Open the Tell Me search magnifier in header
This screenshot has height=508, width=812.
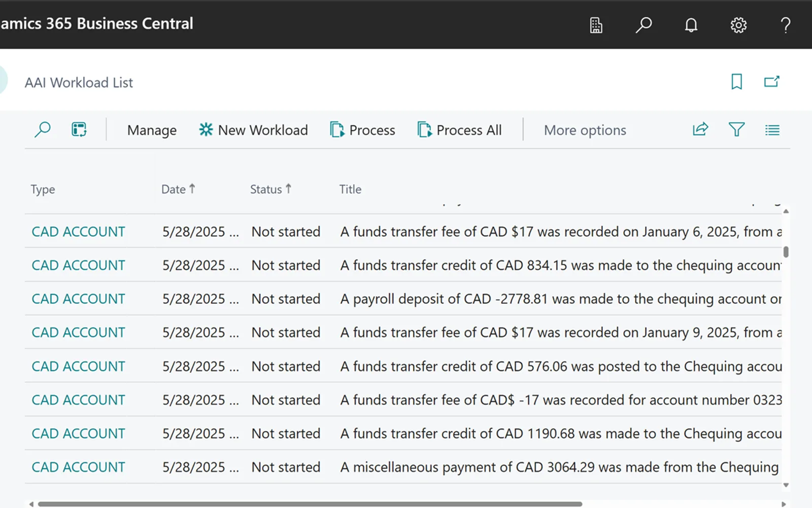(x=644, y=25)
